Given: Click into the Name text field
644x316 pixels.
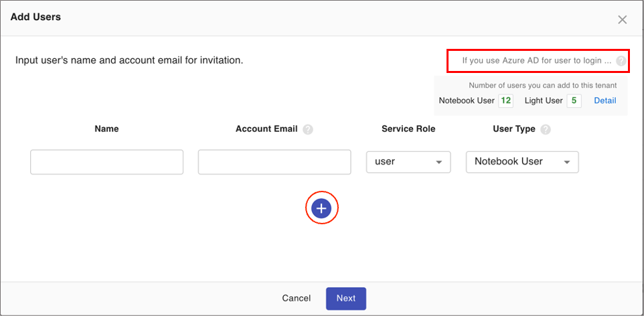Looking at the screenshot, I should pyautogui.click(x=106, y=162).
